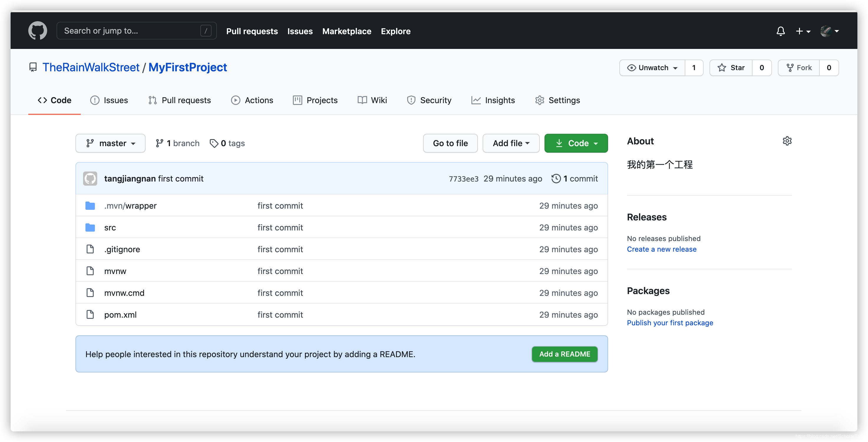Viewport: 868px width, 442px height.
Task: Switch to the Code tab
Action: click(54, 100)
